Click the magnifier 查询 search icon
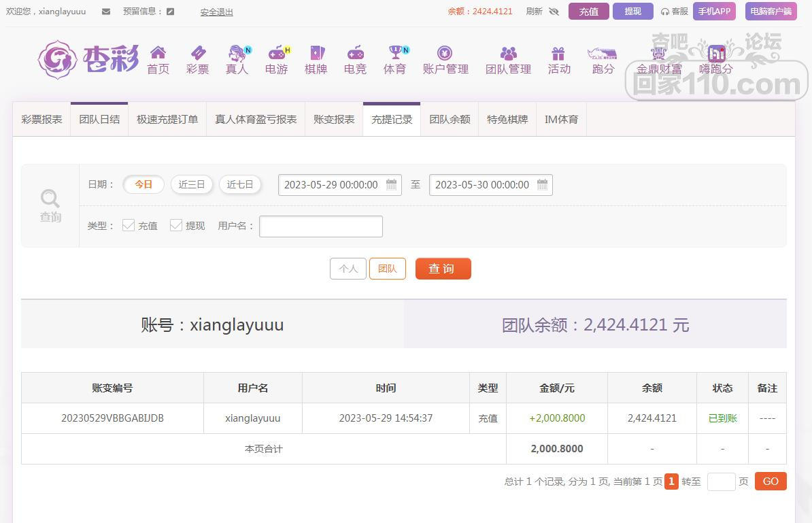The image size is (812, 523). point(50,205)
